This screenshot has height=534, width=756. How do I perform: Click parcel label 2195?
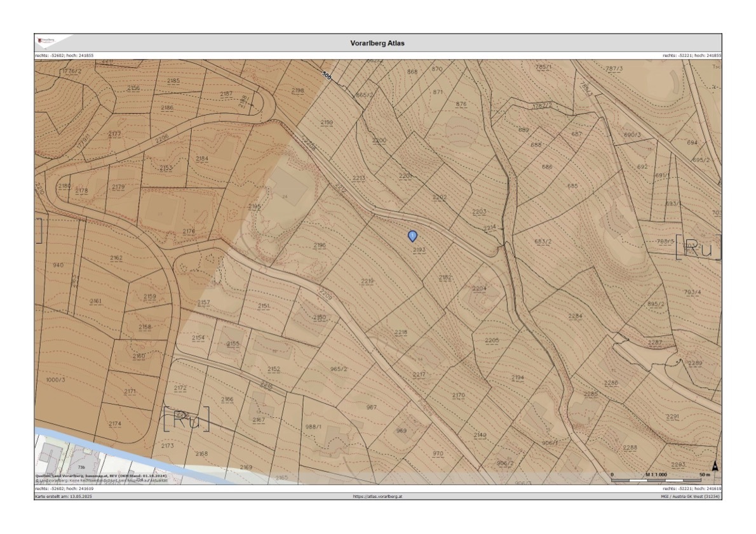254,206
